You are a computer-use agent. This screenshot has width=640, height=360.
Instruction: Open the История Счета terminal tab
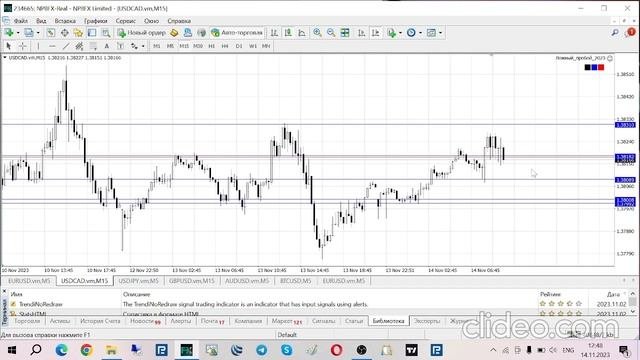100,321
